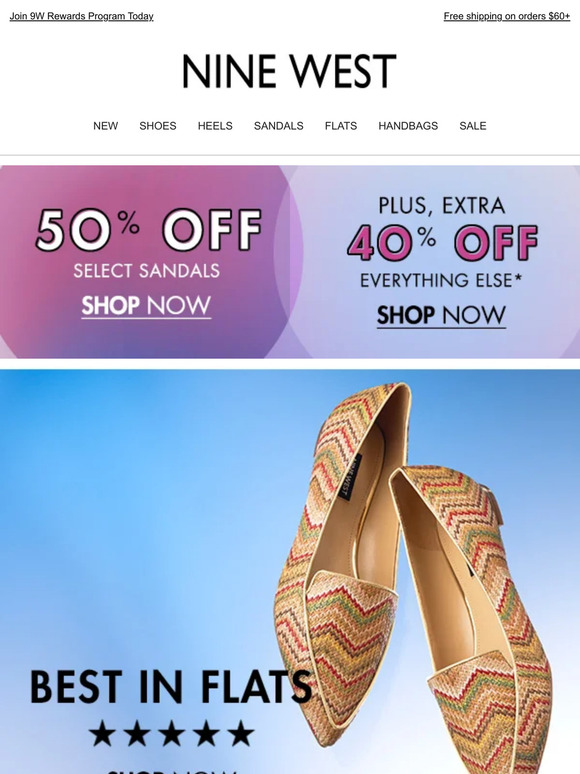The height and width of the screenshot is (774, 580).
Task: Go to the HEELS category
Action: [x=215, y=126]
